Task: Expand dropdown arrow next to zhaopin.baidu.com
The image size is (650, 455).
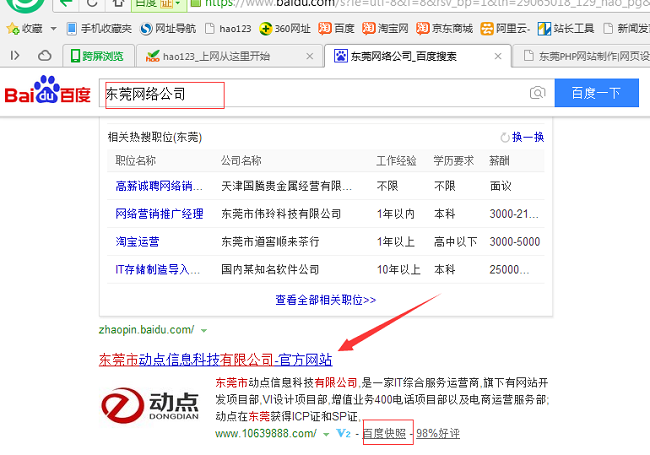Action: click(x=204, y=329)
